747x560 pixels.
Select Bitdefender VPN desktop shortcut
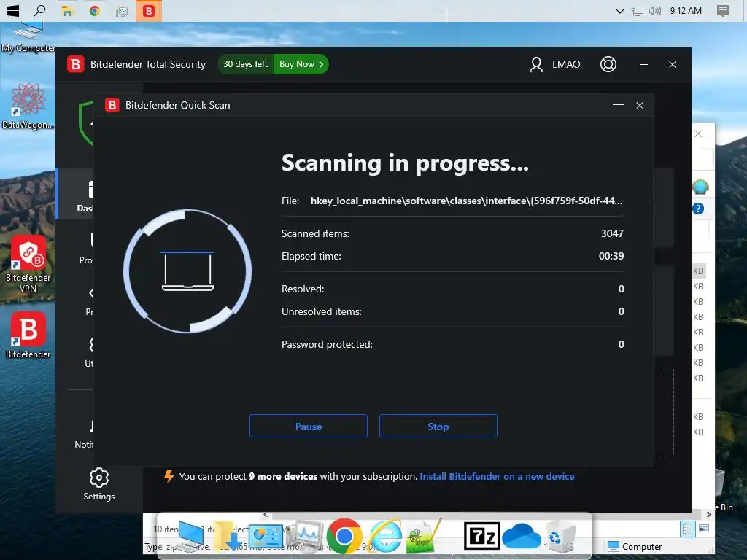click(28, 264)
